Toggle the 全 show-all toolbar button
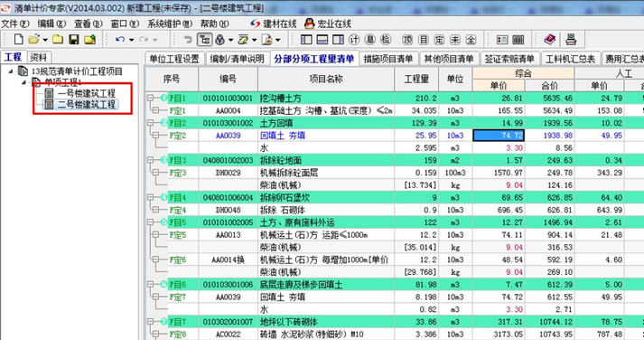 pos(471,40)
